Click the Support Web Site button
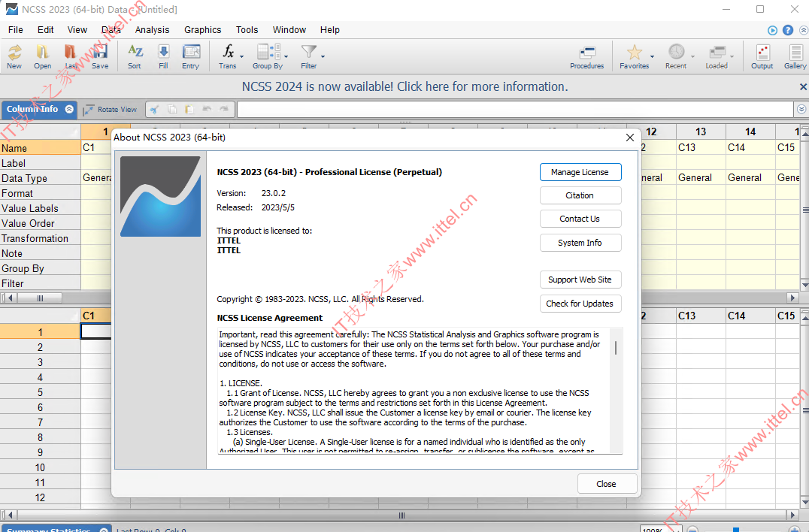Viewport: 809px width, 532px height. coord(580,280)
